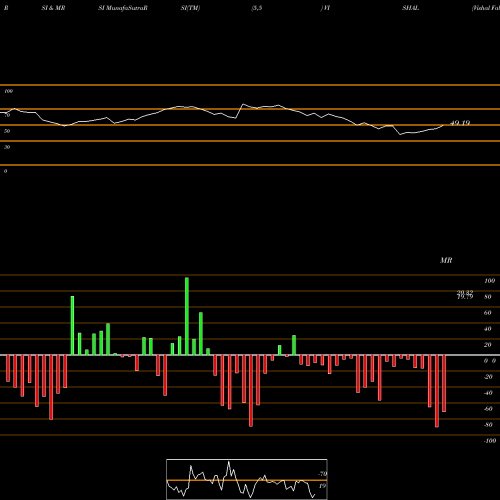Screen dimensions: 500x500
Task: Click the RSI current value 49.19
Action: tap(460, 123)
